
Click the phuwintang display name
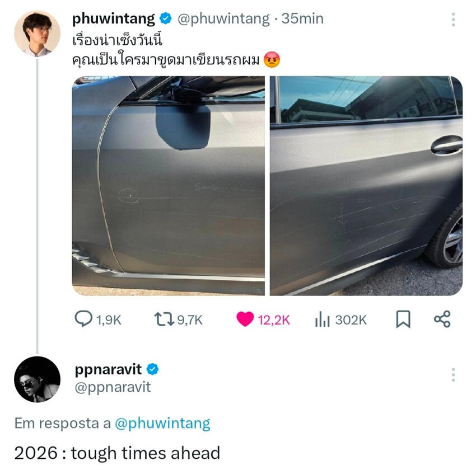click(x=114, y=18)
